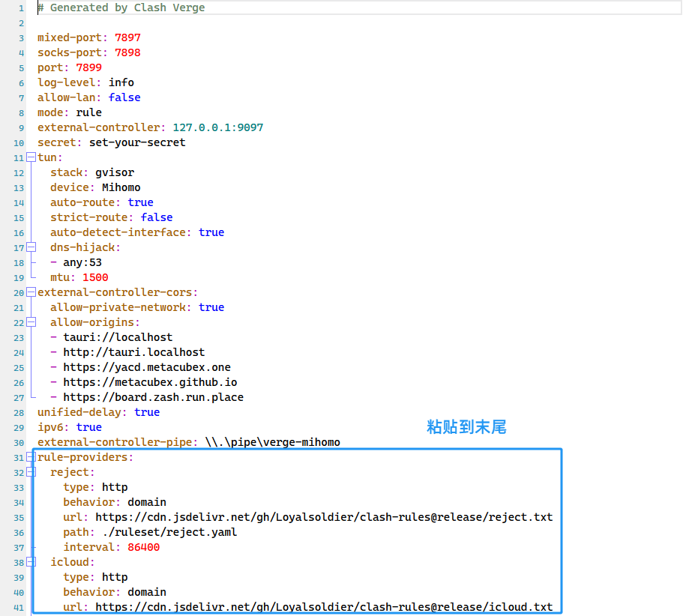This screenshot has height=616, width=683.
Task: Click the mixed-port value 7897
Action: tap(127, 37)
